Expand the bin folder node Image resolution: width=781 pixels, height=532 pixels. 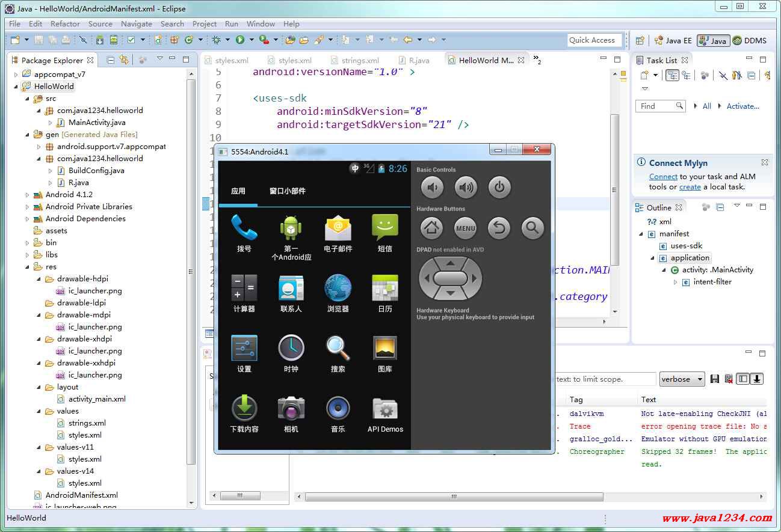(x=28, y=243)
